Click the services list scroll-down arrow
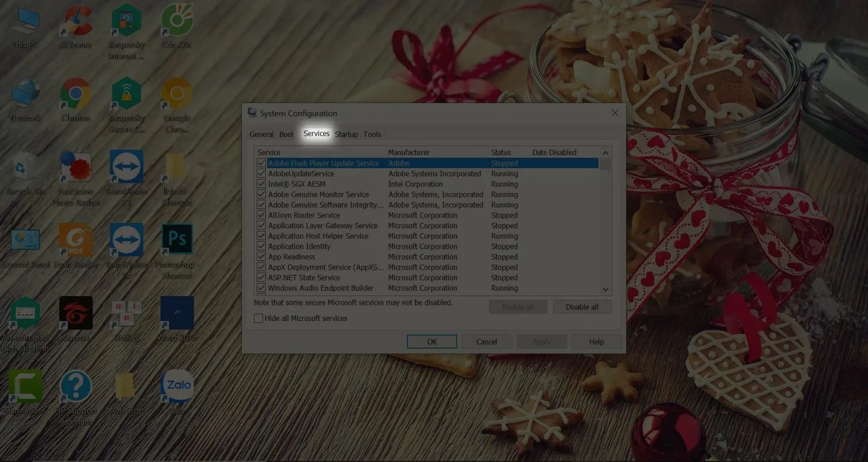 (x=605, y=290)
